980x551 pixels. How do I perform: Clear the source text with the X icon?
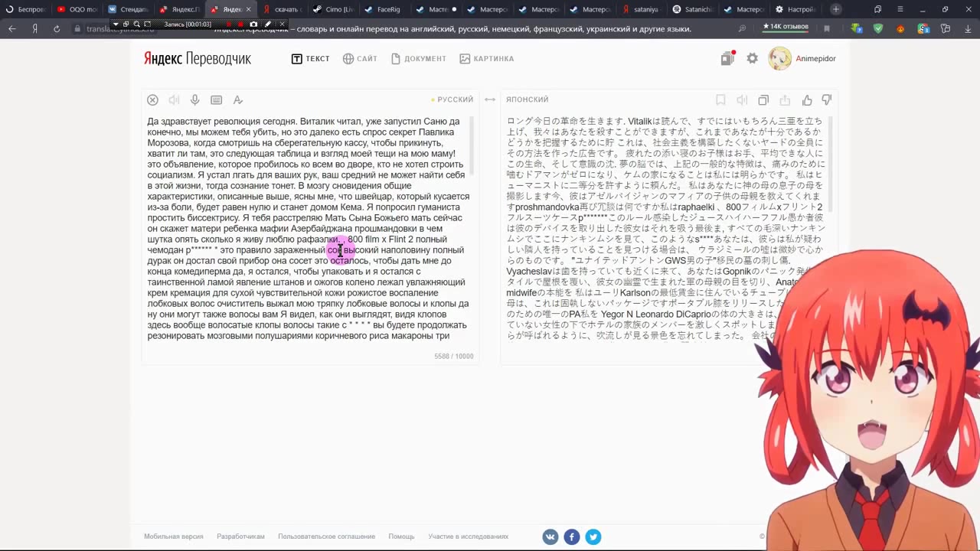pos(152,99)
